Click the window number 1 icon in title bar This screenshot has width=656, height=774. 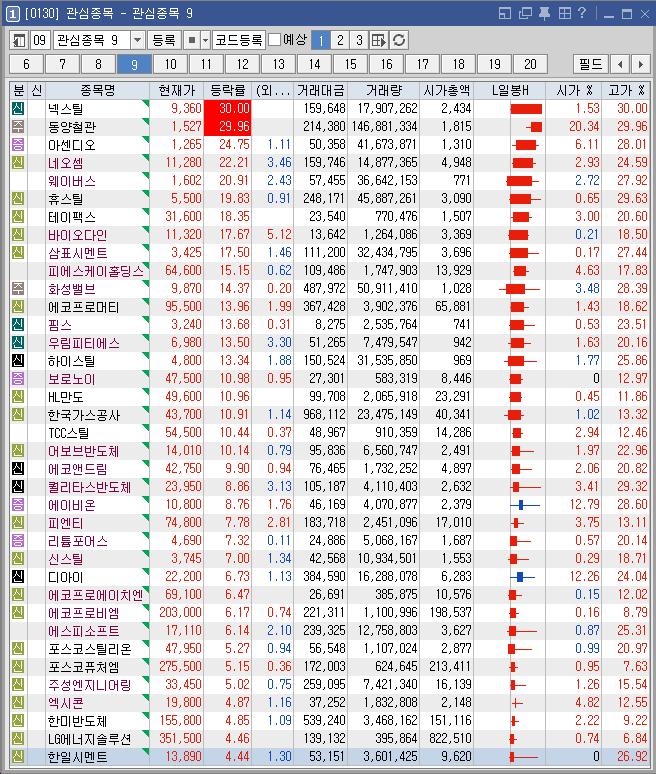tap(12, 14)
